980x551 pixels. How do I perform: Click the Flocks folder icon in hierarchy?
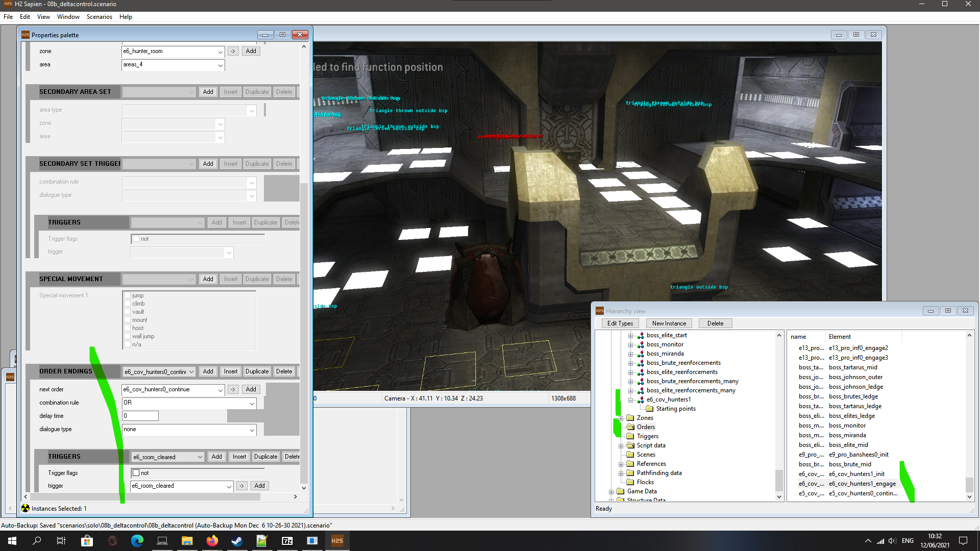[x=630, y=482]
